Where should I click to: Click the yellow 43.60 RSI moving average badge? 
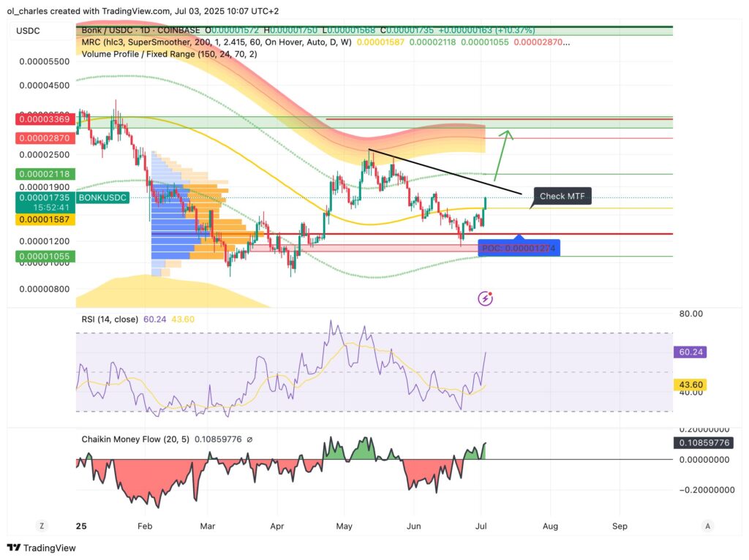pos(690,384)
